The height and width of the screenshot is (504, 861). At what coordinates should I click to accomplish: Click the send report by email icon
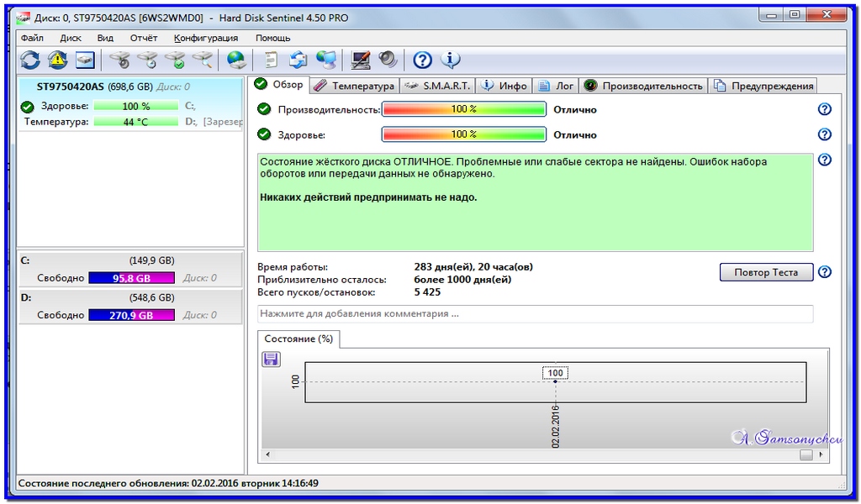[x=298, y=60]
